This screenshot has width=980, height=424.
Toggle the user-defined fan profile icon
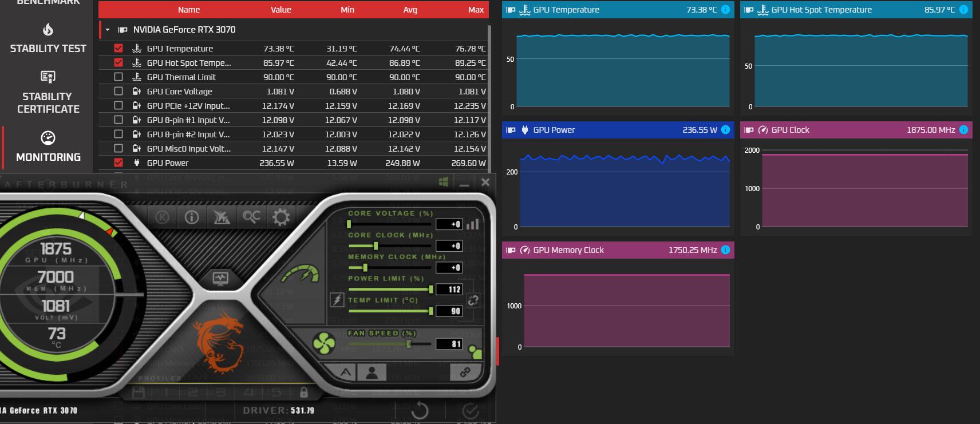point(372,373)
